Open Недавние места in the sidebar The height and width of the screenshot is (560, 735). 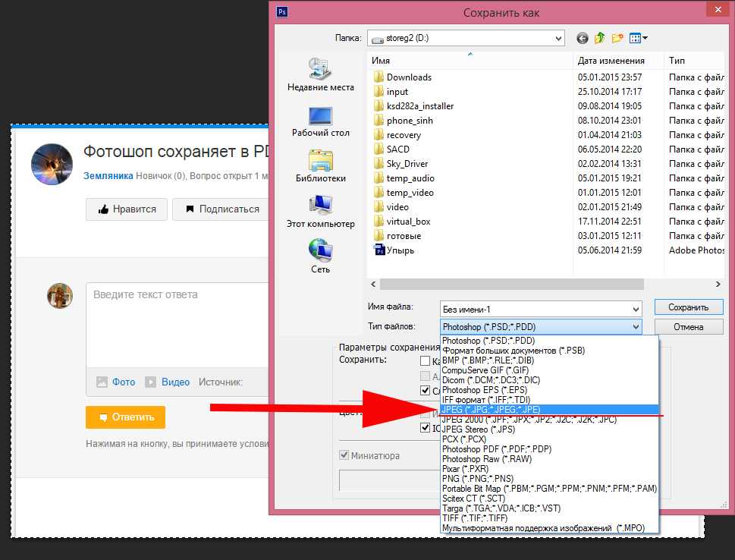(x=321, y=74)
